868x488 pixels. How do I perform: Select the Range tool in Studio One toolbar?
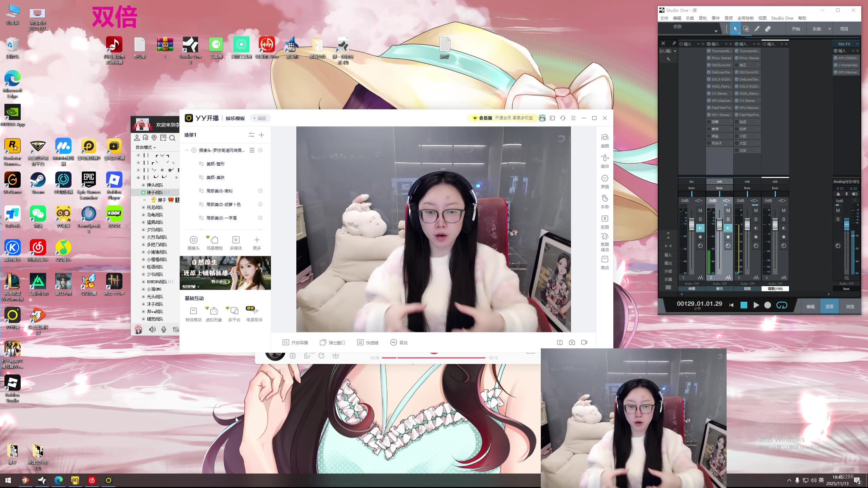746,29
